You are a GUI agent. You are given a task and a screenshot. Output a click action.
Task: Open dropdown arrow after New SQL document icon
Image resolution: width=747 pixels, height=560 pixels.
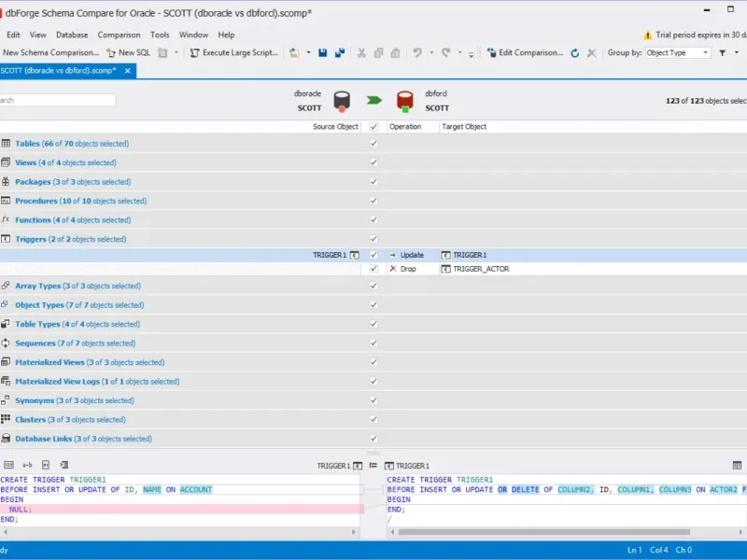coord(176,53)
